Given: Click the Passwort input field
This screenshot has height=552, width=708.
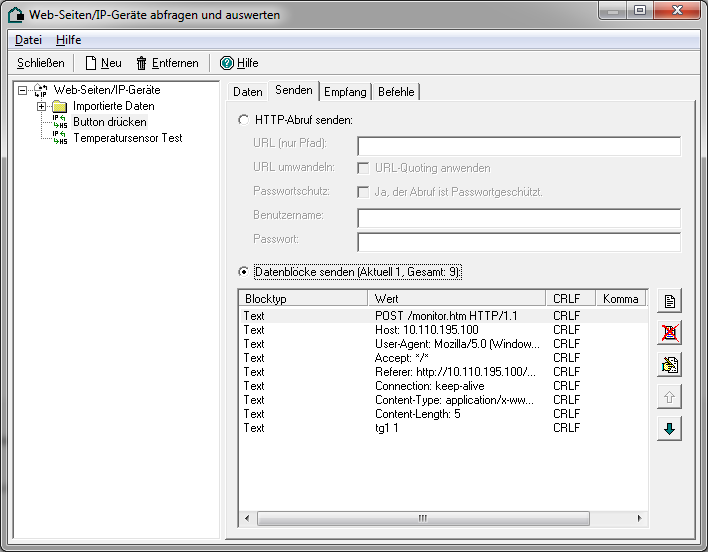Looking at the screenshot, I should (x=519, y=242).
